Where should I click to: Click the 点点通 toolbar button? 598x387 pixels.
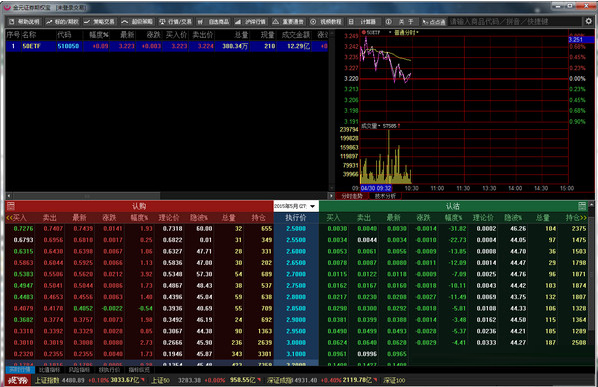coord(434,22)
